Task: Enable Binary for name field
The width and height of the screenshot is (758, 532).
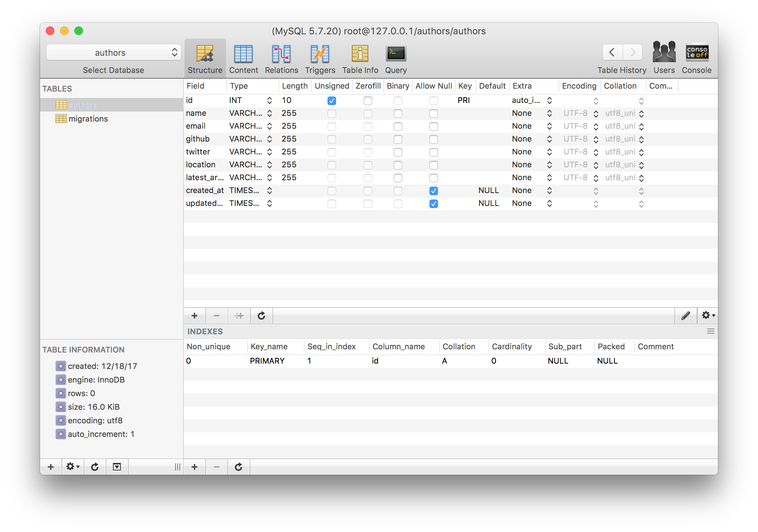Action: pyautogui.click(x=398, y=114)
